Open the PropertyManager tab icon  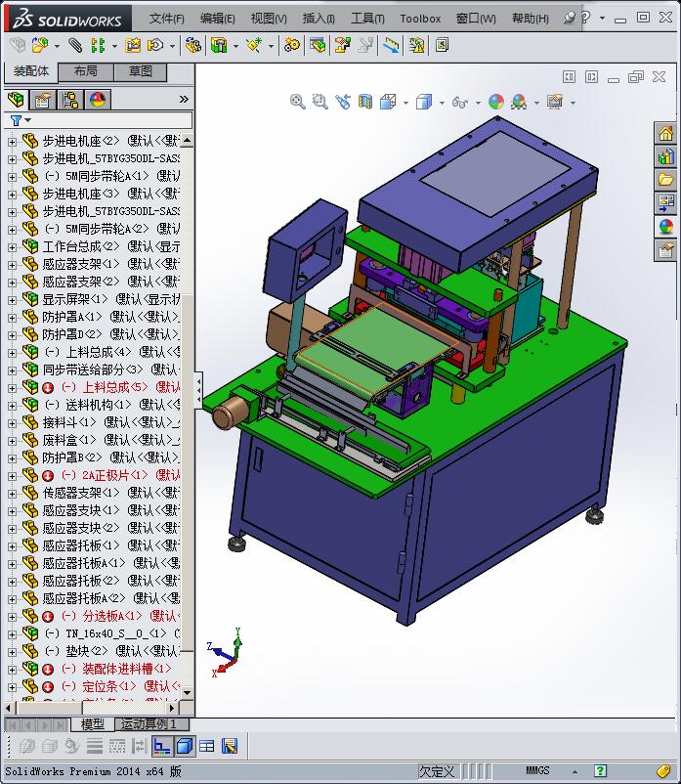point(43,100)
